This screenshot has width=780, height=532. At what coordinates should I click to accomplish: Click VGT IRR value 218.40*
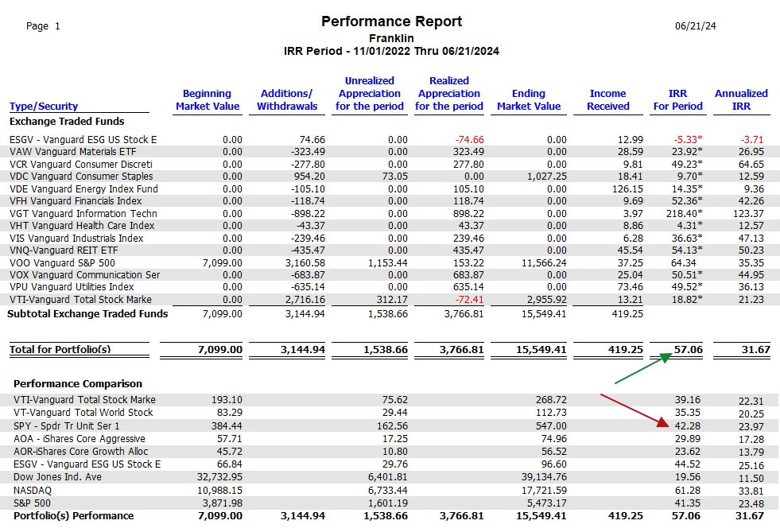[685, 213]
